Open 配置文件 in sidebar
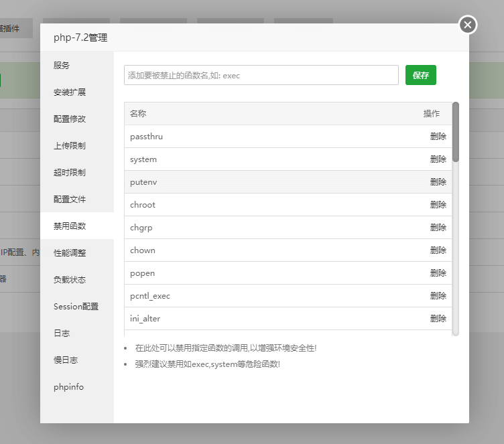This screenshot has width=504, height=444. [x=70, y=199]
